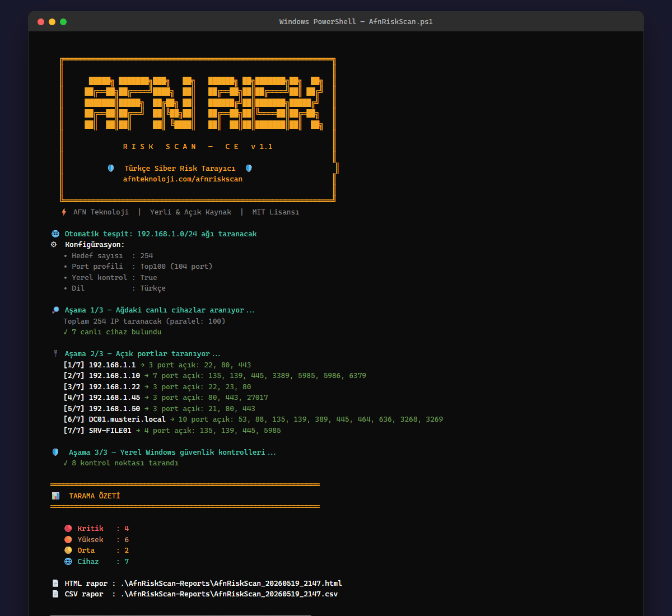Click the window title Windows PowerShell – AfnRiskScan.ps1

pos(356,22)
